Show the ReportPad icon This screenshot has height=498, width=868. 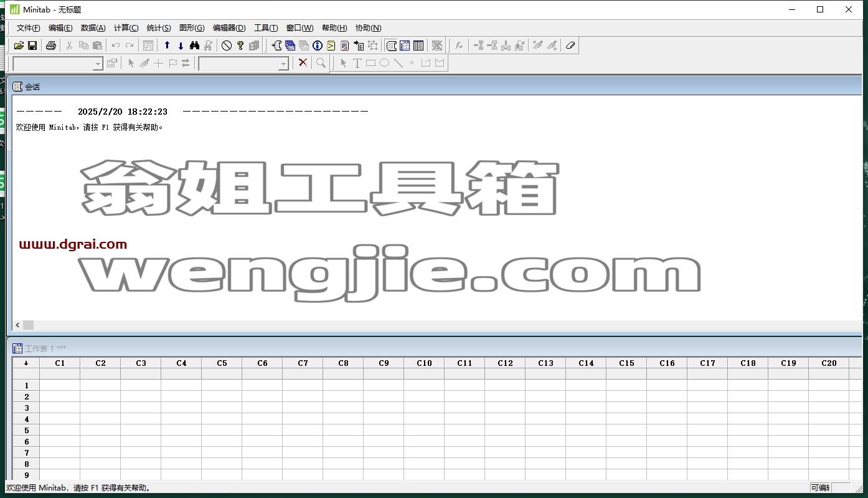pyautogui.click(x=344, y=45)
